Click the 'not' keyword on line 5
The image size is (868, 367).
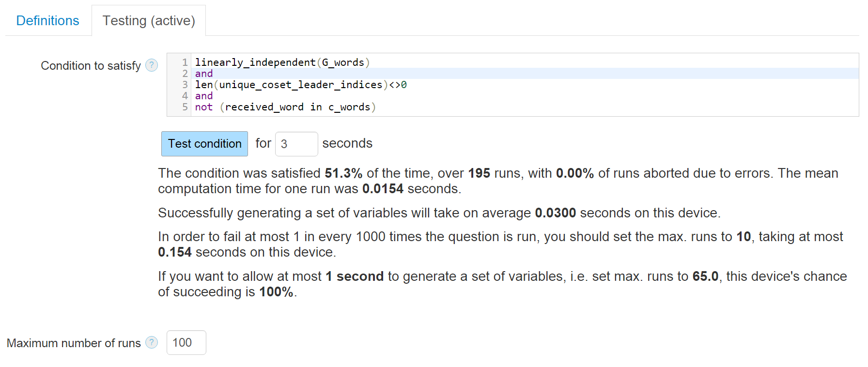[x=204, y=107]
